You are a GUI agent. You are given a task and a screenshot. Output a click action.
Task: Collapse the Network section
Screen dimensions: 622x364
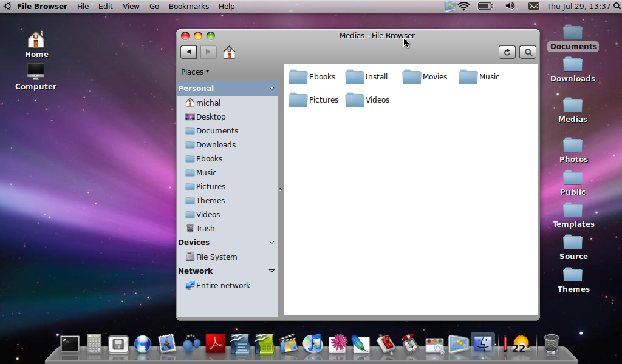[x=272, y=271]
